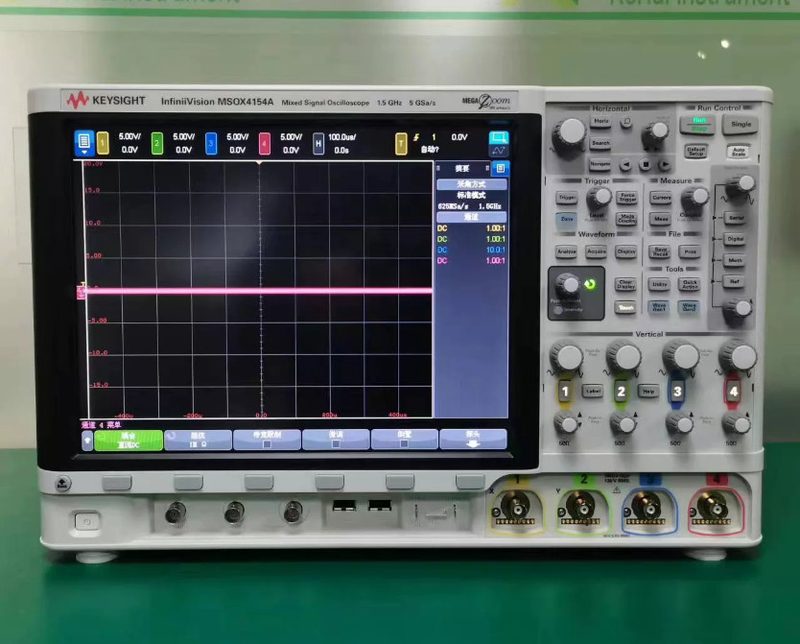This screenshot has width=800, height=644.
Task: Tap the blue channel 3 badge on screen
Action: 211,143
